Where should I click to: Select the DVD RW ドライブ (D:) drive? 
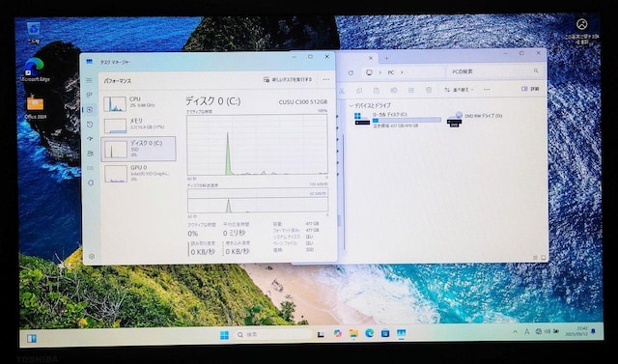coord(474,119)
